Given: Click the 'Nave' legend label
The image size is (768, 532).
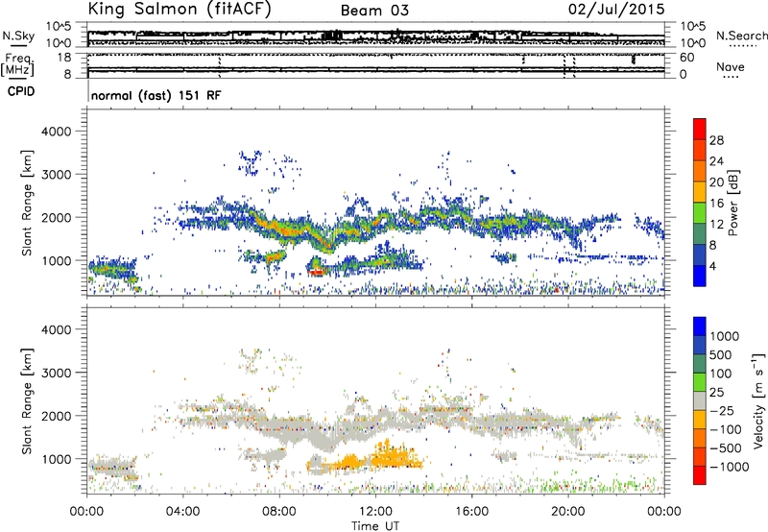Looking at the screenshot, I should tap(731, 66).
